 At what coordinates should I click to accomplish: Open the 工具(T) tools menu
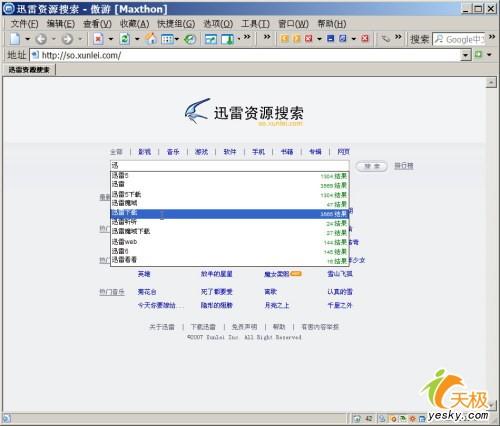(255, 24)
